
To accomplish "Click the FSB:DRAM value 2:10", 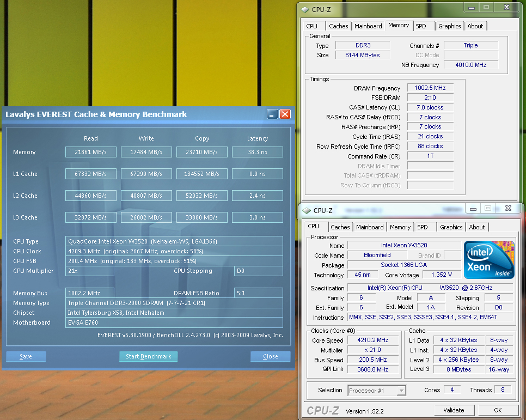I will (x=430, y=98).
